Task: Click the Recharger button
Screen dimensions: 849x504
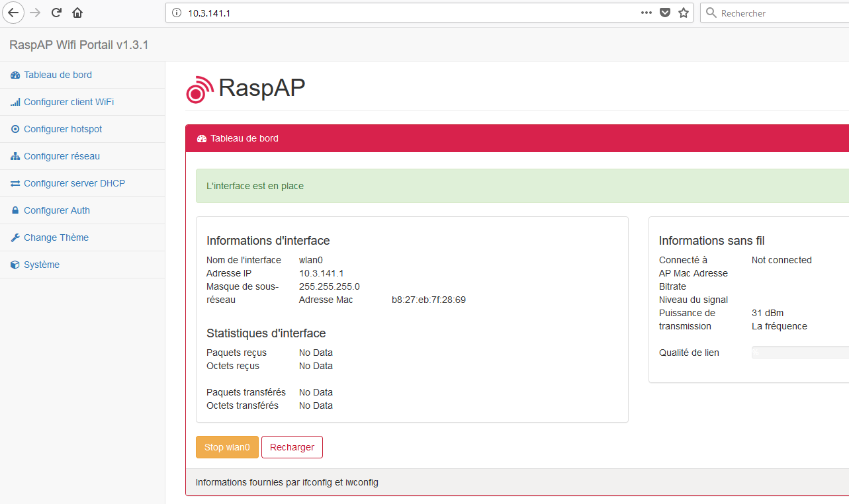Action: coord(292,447)
